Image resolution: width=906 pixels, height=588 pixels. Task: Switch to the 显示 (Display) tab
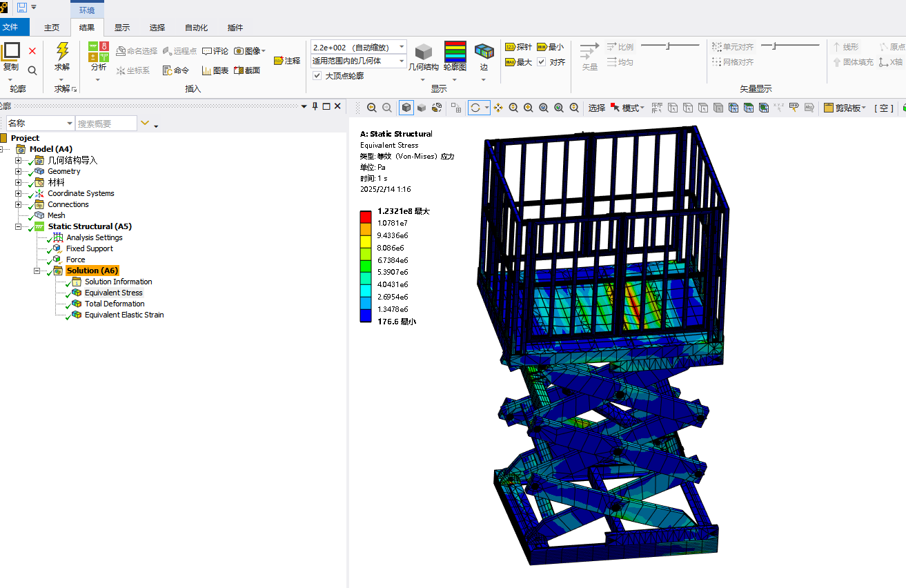point(122,28)
